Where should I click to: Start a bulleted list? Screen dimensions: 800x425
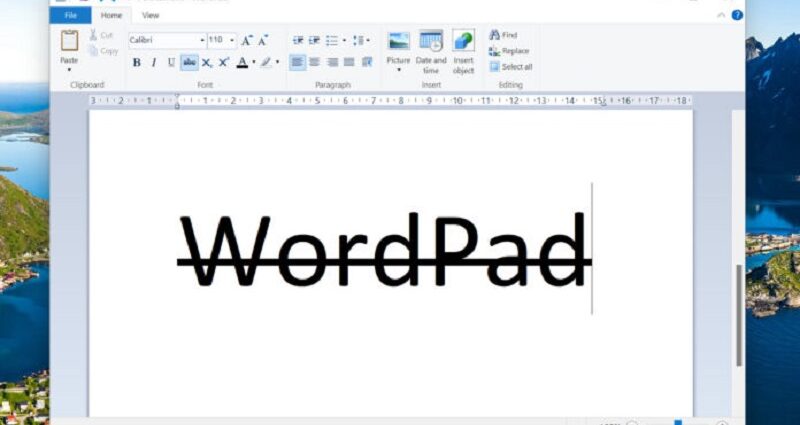pyautogui.click(x=332, y=40)
